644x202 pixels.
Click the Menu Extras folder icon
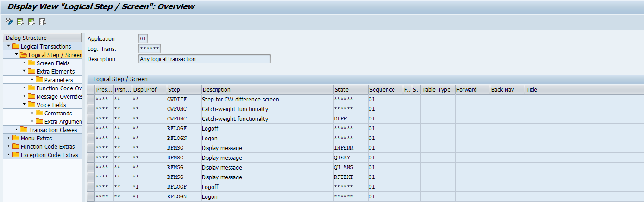[16, 138]
